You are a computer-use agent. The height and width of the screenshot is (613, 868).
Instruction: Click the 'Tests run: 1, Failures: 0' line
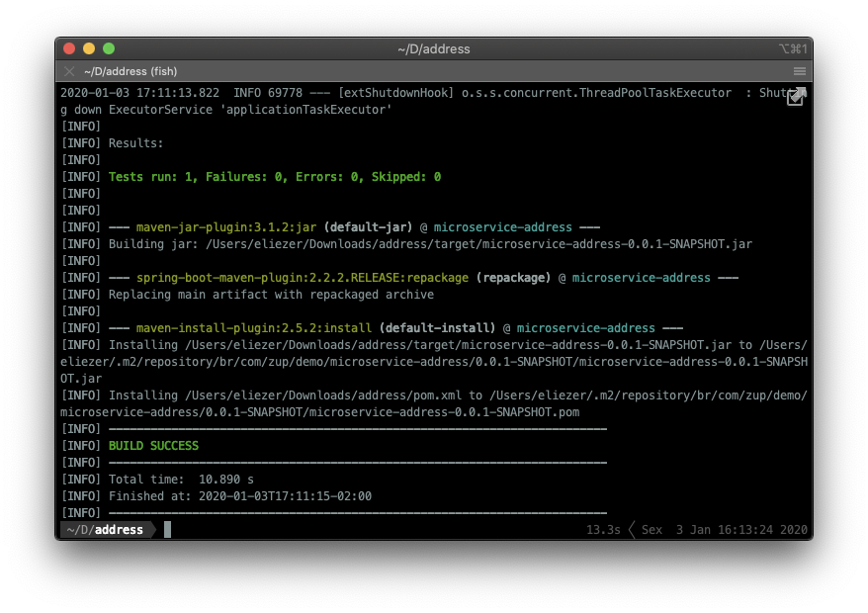pyautogui.click(x=275, y=177)
